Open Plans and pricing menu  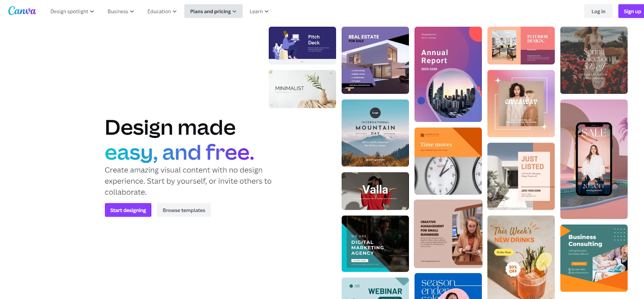click(x=213, y=11)
